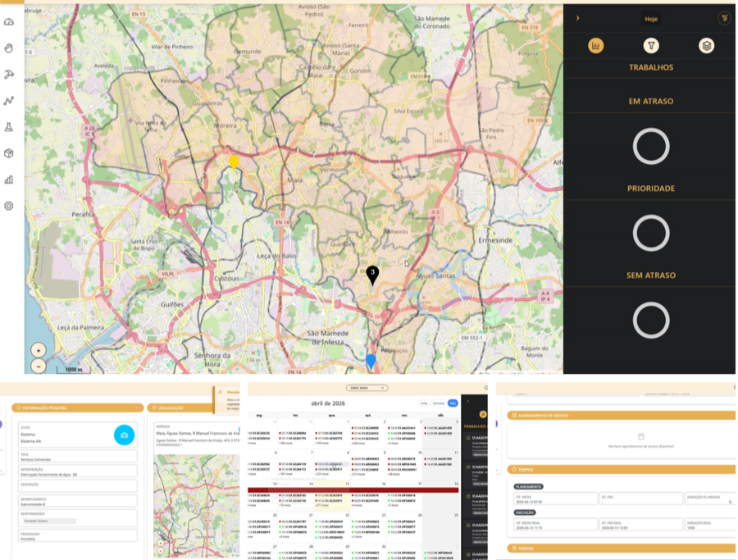
Task: Switch calendar to Semana view
Action: (438, 403)
